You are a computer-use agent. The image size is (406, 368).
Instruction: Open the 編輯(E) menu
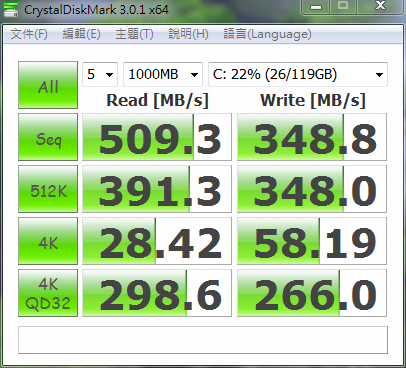click(82, 34)
